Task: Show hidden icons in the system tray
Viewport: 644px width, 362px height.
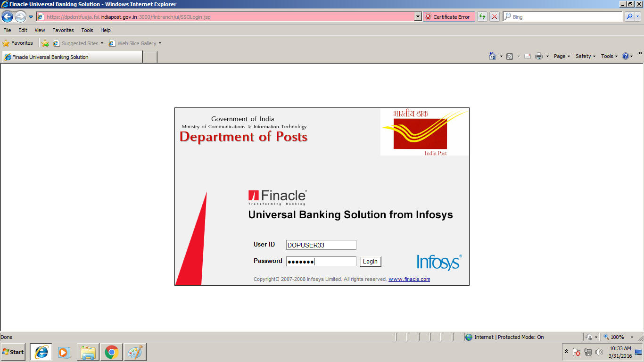Action: tap(566, 352)
